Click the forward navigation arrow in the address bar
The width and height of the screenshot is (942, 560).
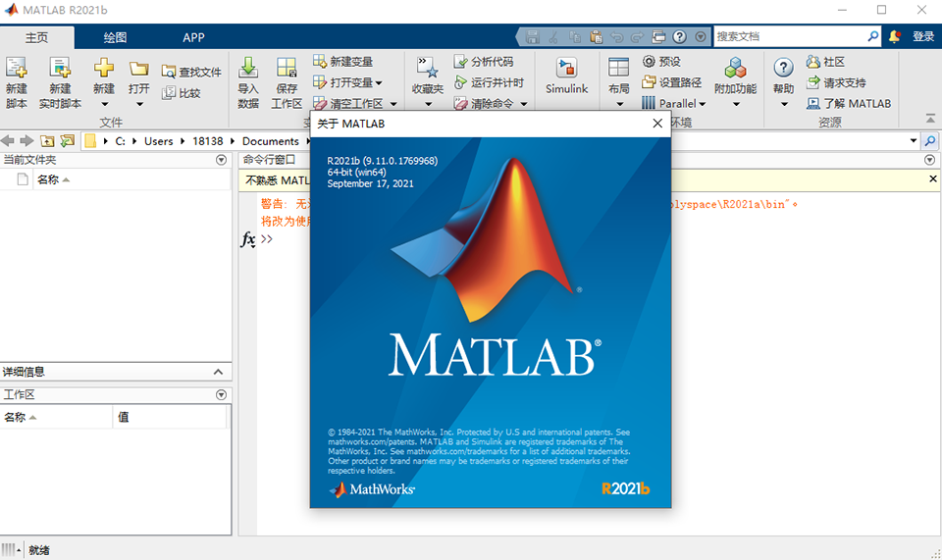coord(26,140)
